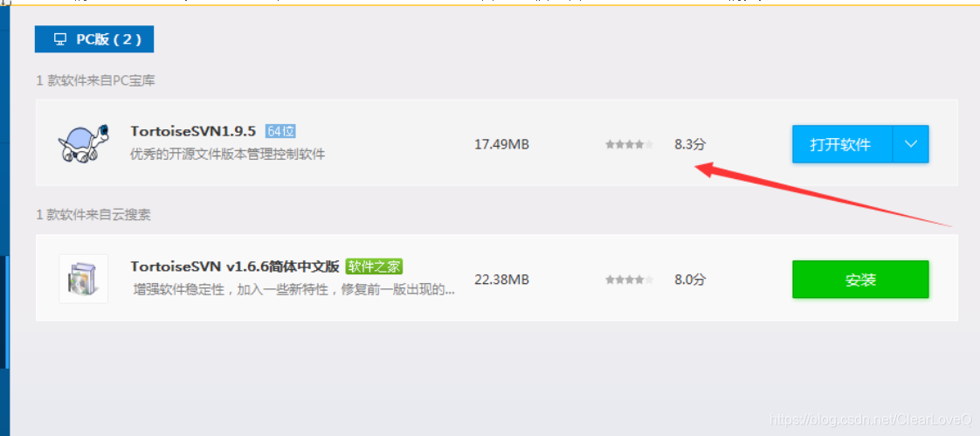Click the 8.3分 score text
This screenshot has height=436, width=980.
(x=690, y=144)
